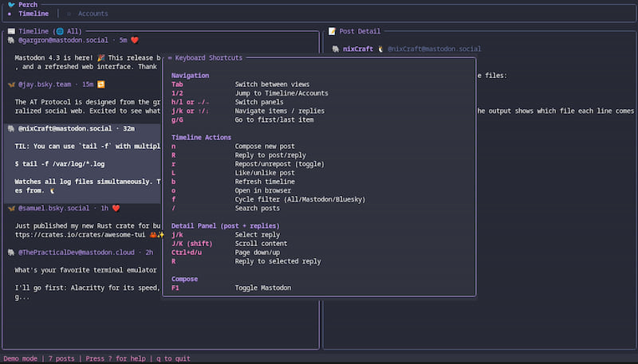Click the Perch bird logo icon
The height and width of the screenshot is (364, 638).
click(x=11, y=5)
